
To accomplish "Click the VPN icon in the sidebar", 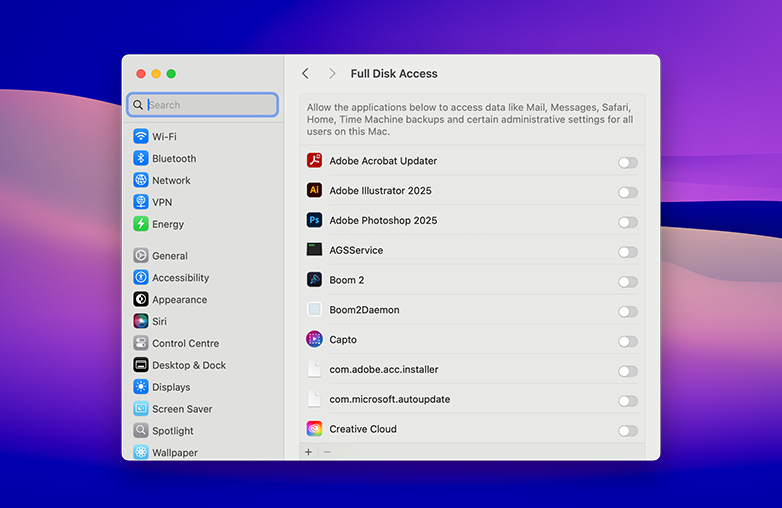I will coord(141,202).
